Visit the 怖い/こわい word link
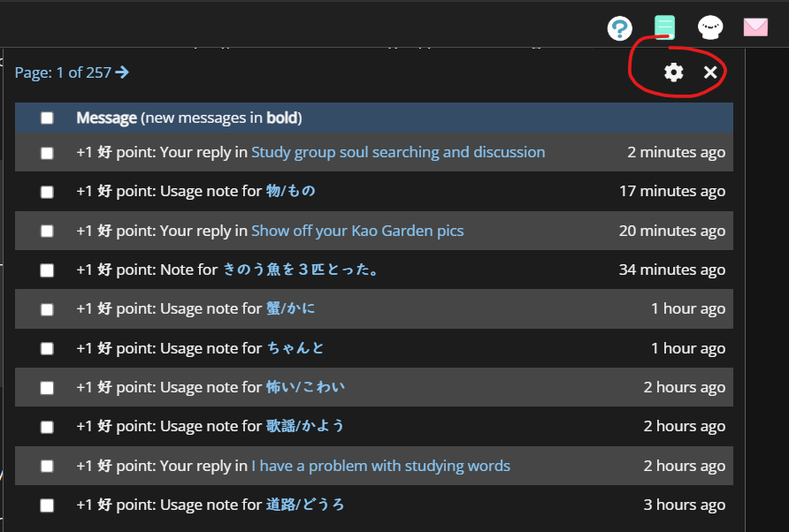The width and height of the screenshot is (789, 532). click(x=305, y=387)
